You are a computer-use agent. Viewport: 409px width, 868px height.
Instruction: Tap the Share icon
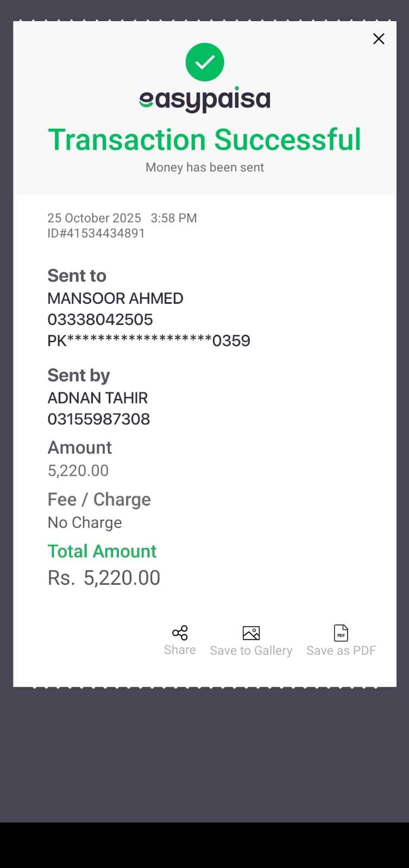(180, 633)
